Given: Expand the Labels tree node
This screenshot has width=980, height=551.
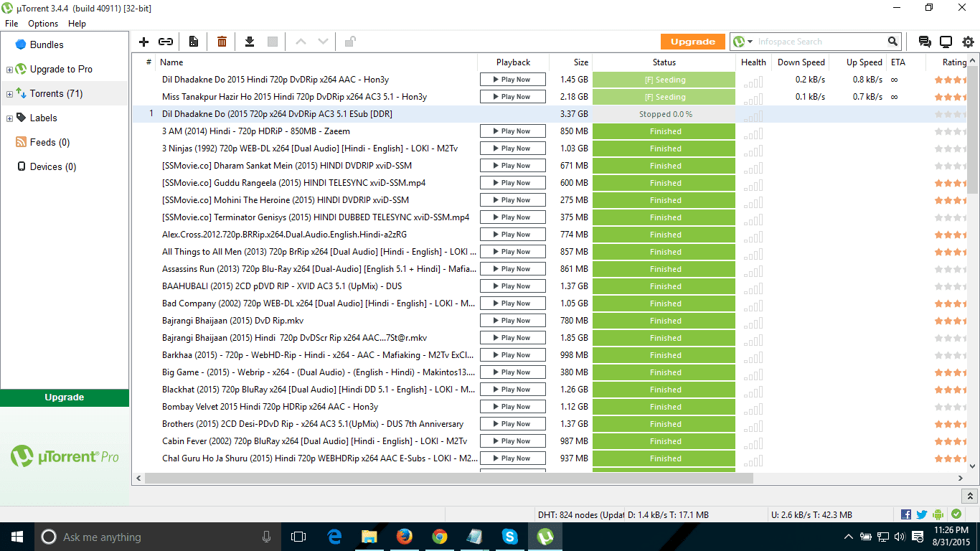Looking at the screenshot, I should [x=9, y=118].
